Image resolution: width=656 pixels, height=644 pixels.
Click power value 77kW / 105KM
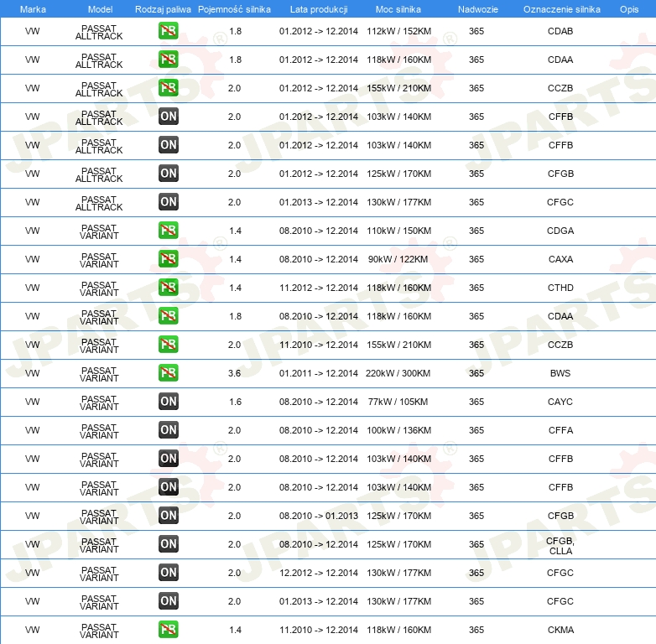pyautogui.click(x=398, y=402)
